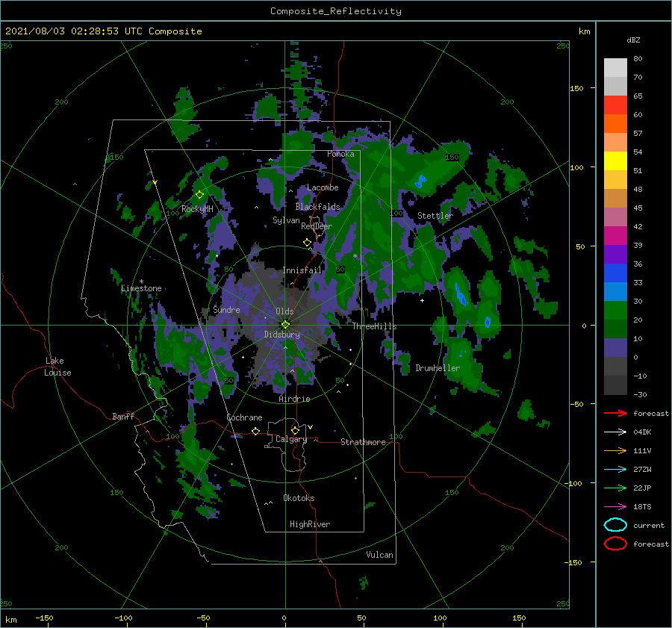This screenshot has width=672, height=628.
Task: Click the Sylvan map label
Action: point(286,220)
